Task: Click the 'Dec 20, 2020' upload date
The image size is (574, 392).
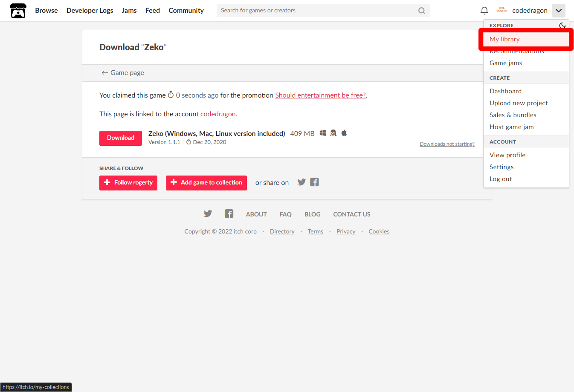Action: point(209,142)
